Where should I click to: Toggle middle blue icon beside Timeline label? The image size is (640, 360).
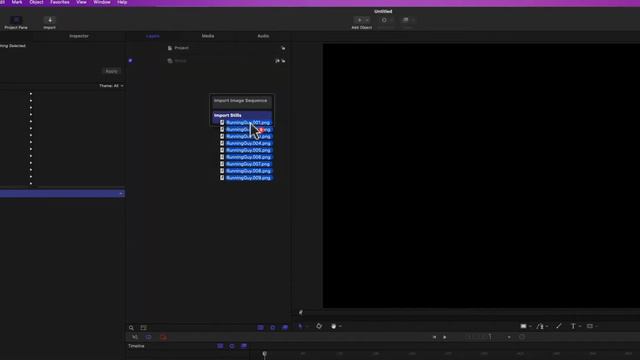[x=232, y=346]
